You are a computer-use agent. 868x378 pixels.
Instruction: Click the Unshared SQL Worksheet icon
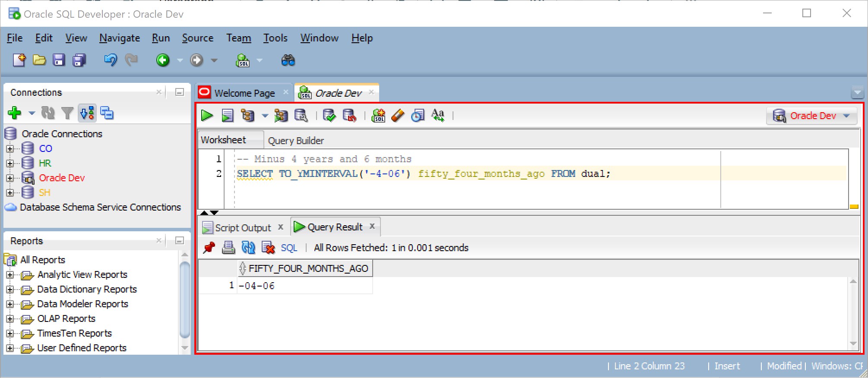tap(378, 115)
